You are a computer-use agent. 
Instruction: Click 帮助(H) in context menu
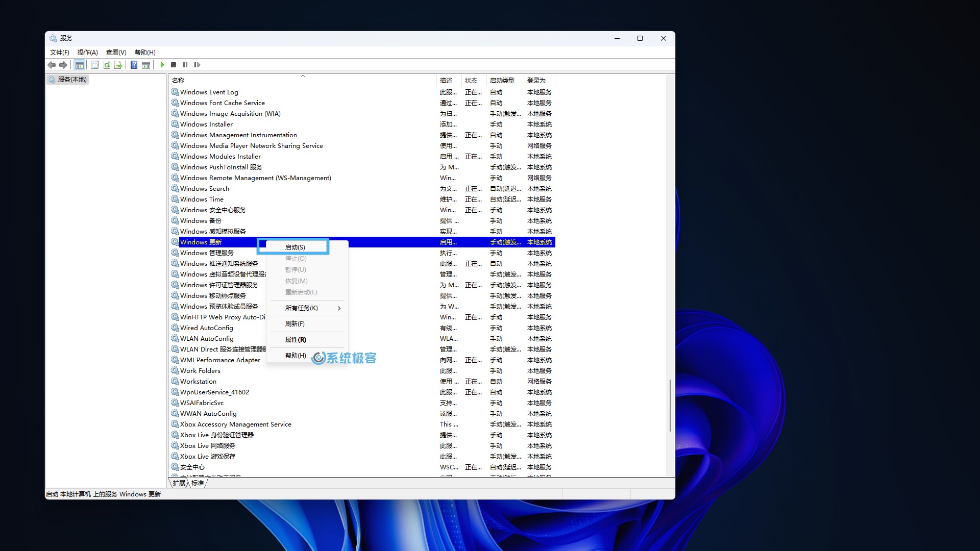coord(295,355)
